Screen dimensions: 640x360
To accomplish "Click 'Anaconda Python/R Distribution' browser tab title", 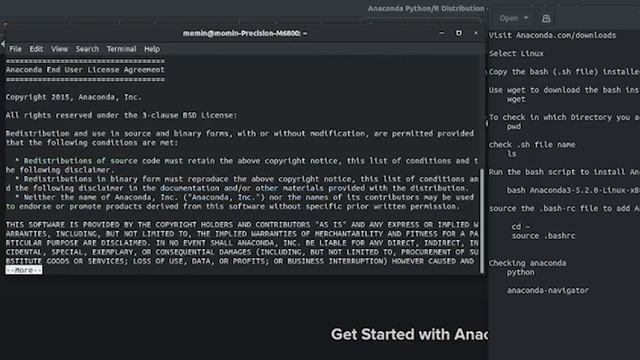I will [426, 9].
